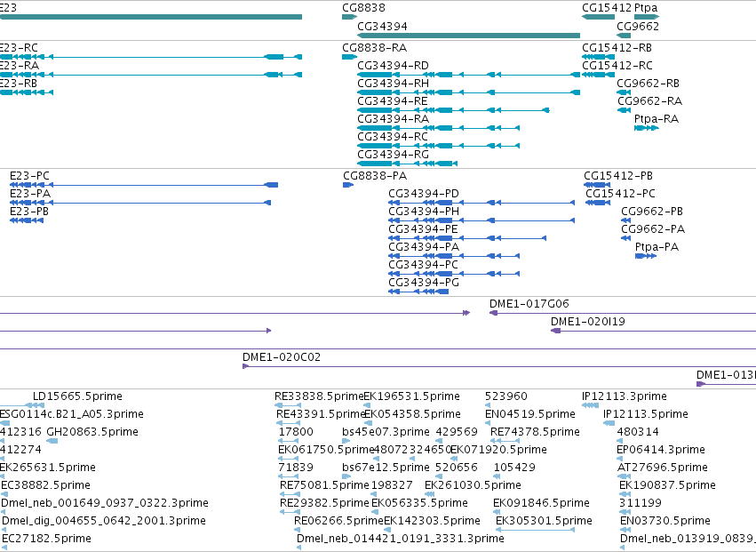Open protein CG9662-PB label
Screen dimensions: 756x552
point(652,212)
